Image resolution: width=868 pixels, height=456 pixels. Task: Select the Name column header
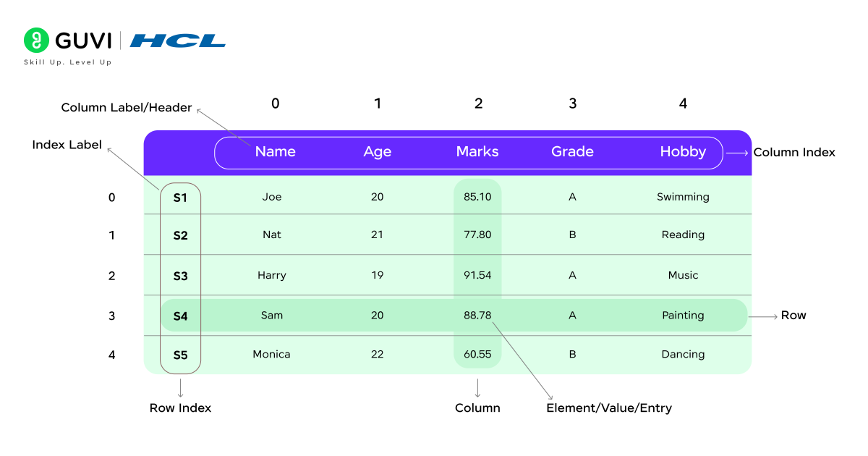[x=275, y=152]
